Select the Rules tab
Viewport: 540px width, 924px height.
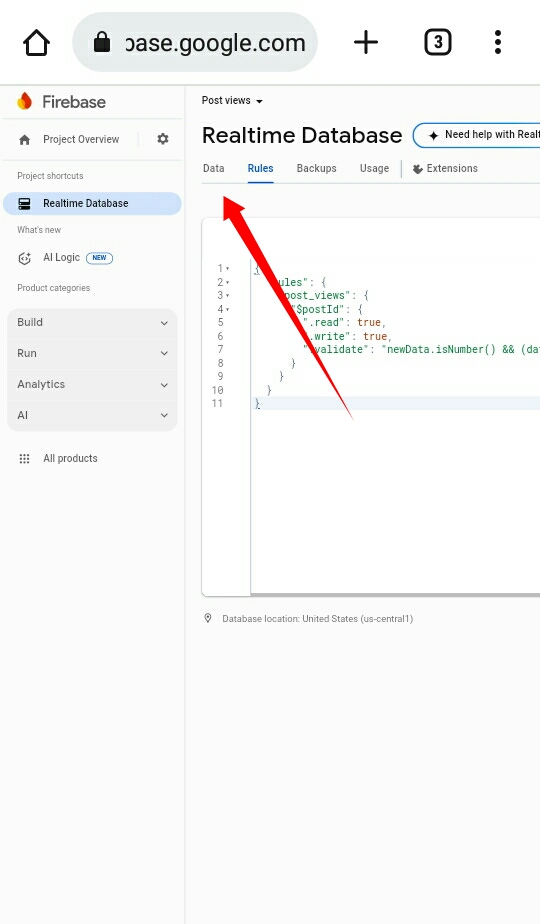point(260,169)
